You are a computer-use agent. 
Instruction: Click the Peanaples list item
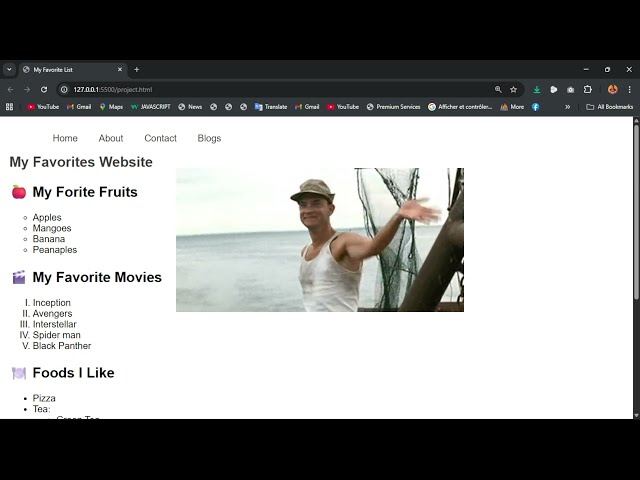pyautogui.click(x=55, y=249)
